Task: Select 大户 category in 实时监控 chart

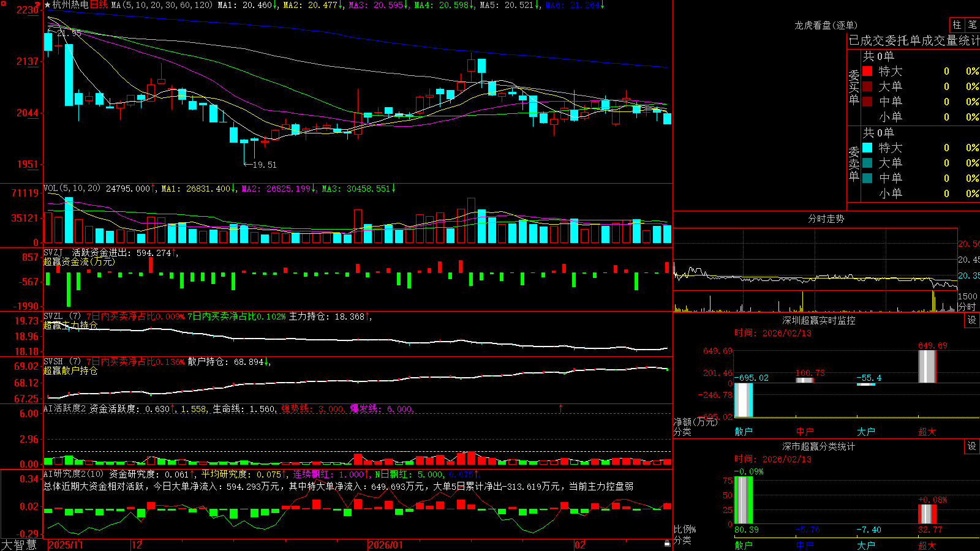Action: pyautogui.click(x=866, y=432)
